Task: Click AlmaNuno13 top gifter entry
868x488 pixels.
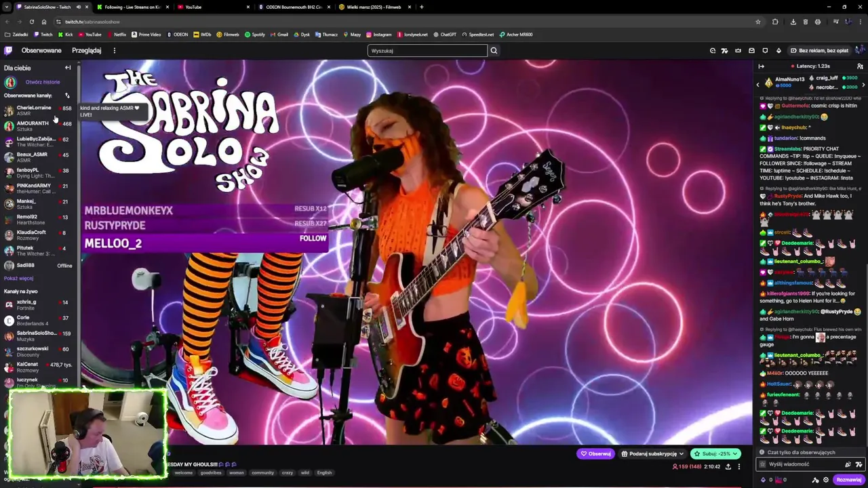Action: coord(784,82)
